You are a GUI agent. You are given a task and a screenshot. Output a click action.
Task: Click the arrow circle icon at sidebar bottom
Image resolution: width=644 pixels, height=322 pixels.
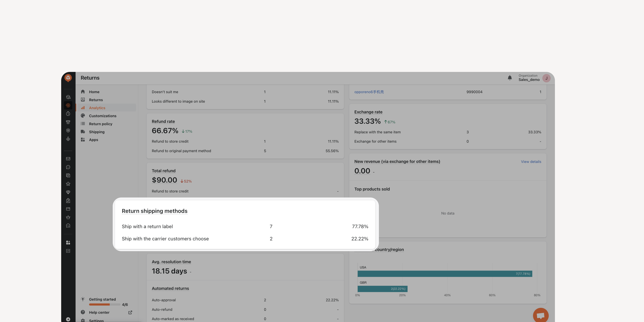(x=68, y=319)
